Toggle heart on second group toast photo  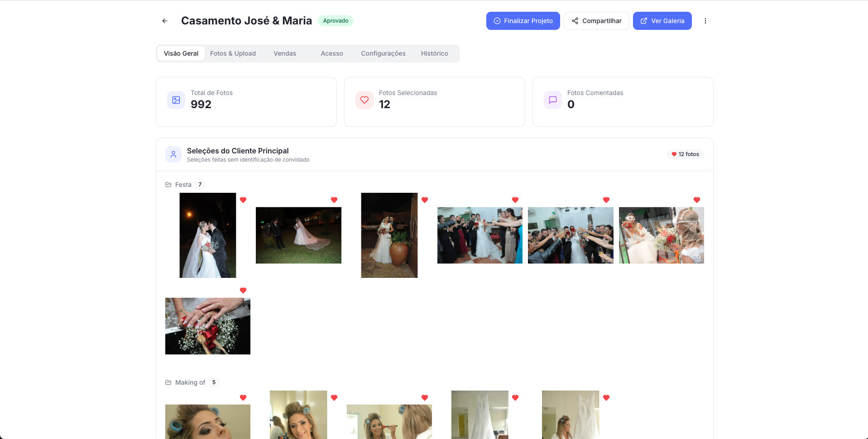pos(606,200)
